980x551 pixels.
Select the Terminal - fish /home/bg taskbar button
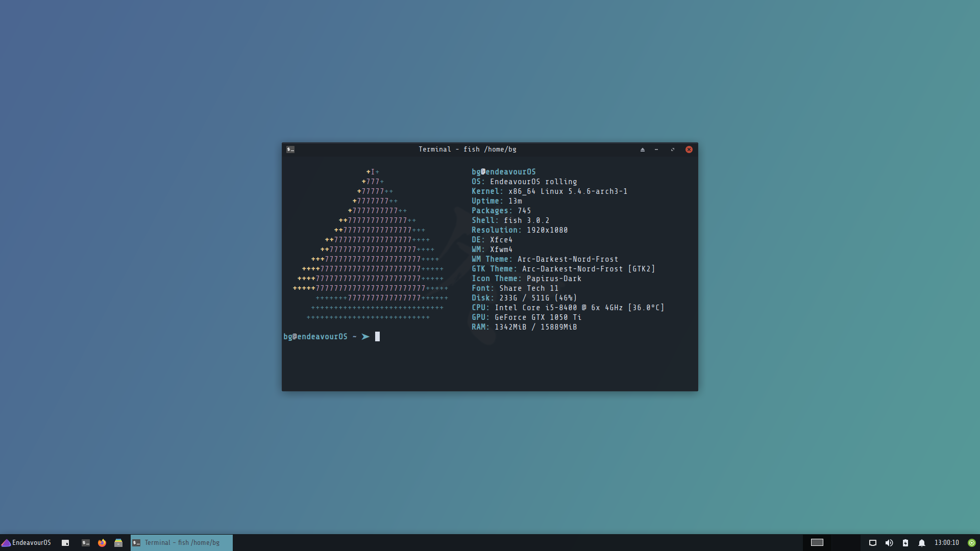[x=182, y=543]
